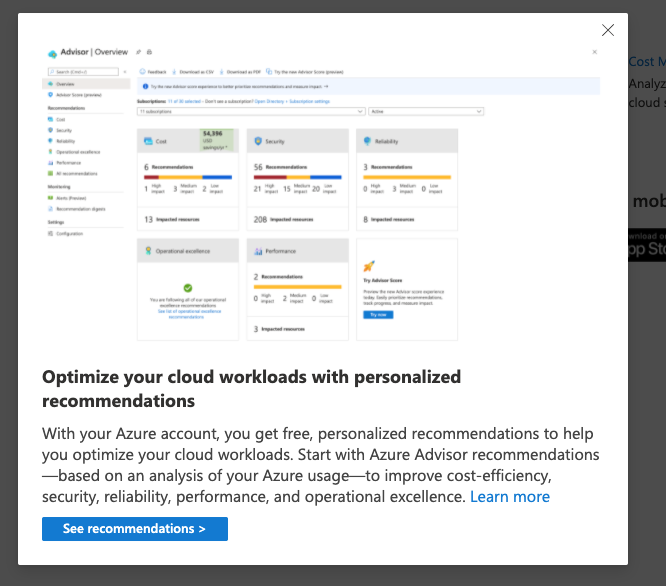Click the Try now button
The height and width of the screenshot is (586, 666).
[x=377, y=313]
